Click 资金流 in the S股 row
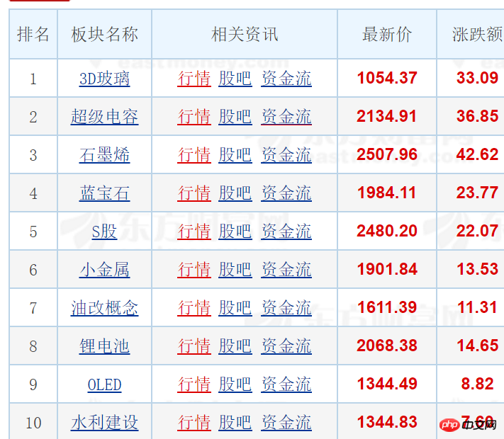 pyautogui.click(x=286, y=232)
